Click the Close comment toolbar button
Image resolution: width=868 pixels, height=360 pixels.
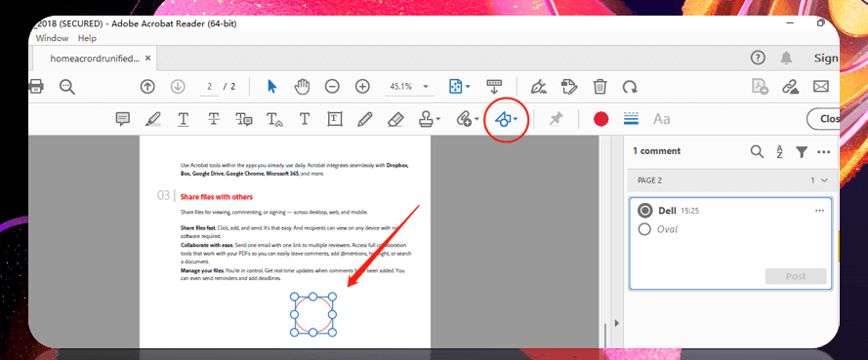click(823, 119)
